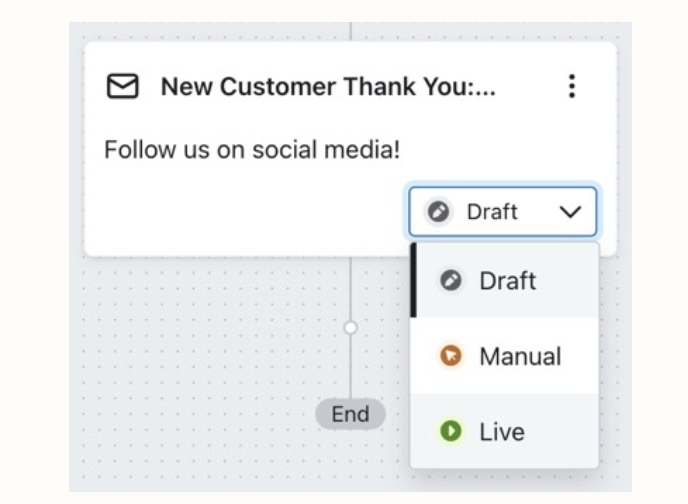This screenshot has width=688, height=504.
Task: Click the Draft text in status selector
Action: pyautogui.click(x=492, y=212)
